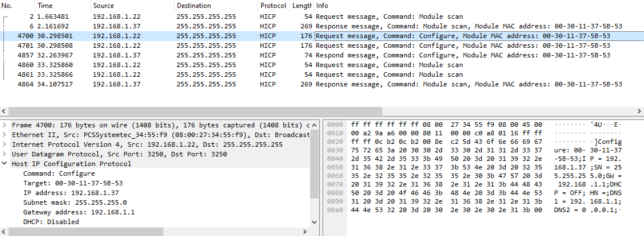The height and width of the screenshot is (236, 644).
Task: Click the Destination column header
Action: (193, 5)
